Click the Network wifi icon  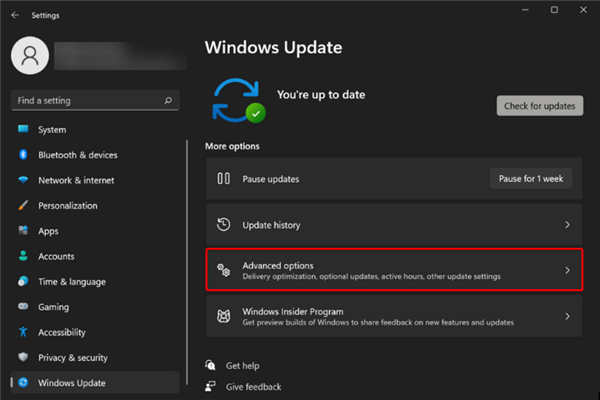[x=23, y=180]
